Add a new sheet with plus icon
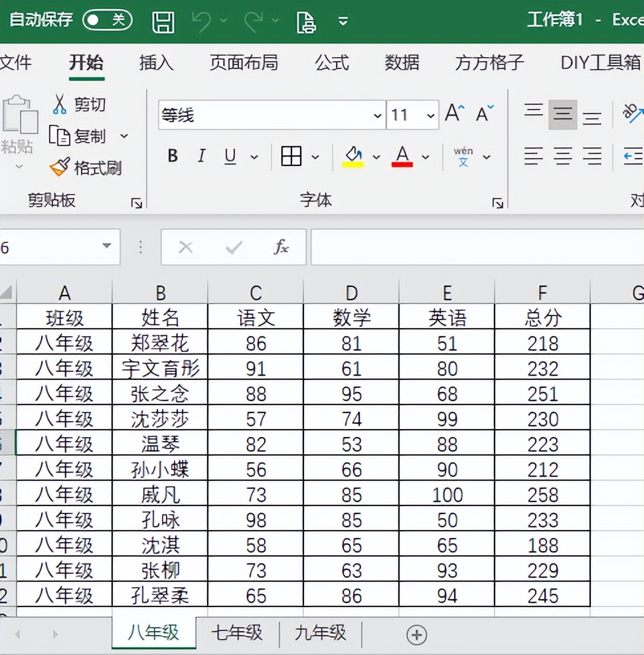 pos(416,635)
